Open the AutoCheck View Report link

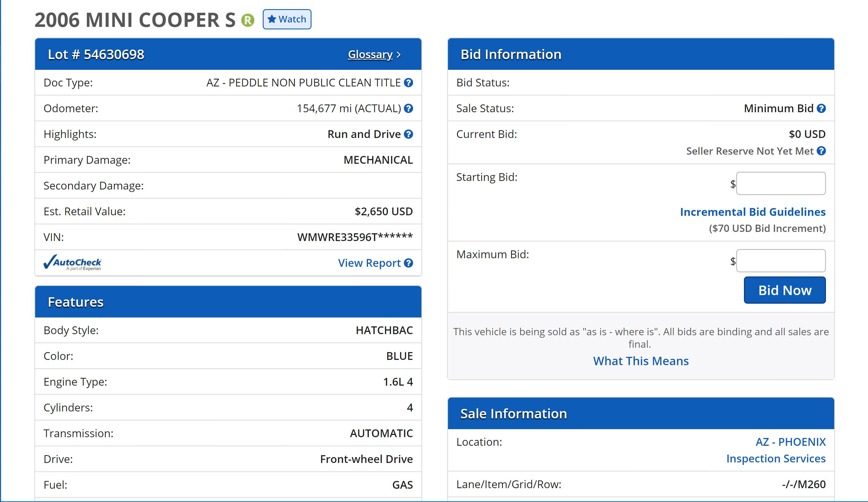369,263
